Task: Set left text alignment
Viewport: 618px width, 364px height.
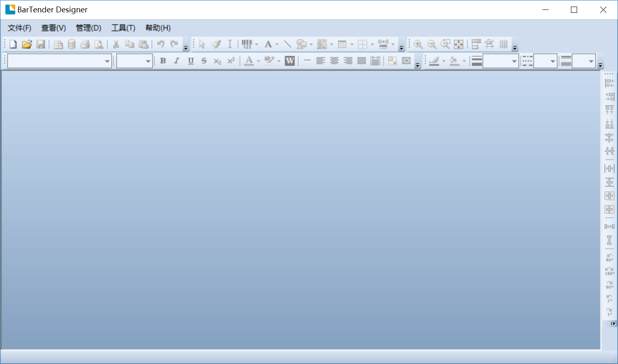Action: (321, 61)
